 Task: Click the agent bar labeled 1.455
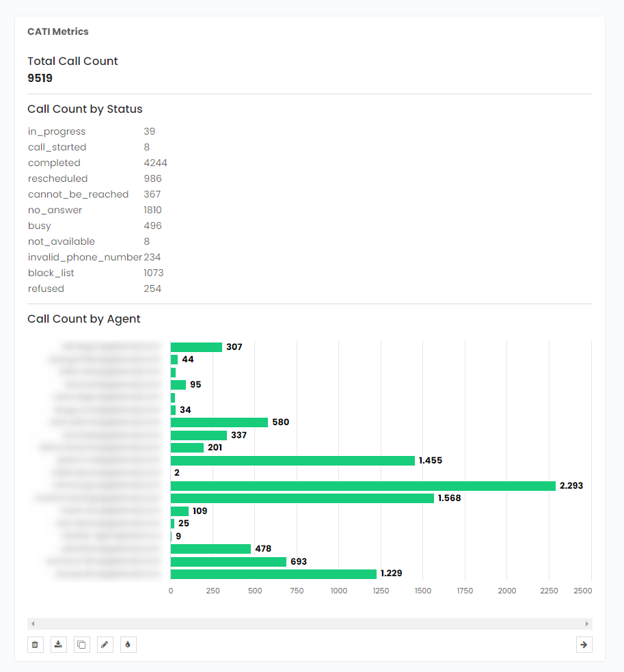pos(287,460)
